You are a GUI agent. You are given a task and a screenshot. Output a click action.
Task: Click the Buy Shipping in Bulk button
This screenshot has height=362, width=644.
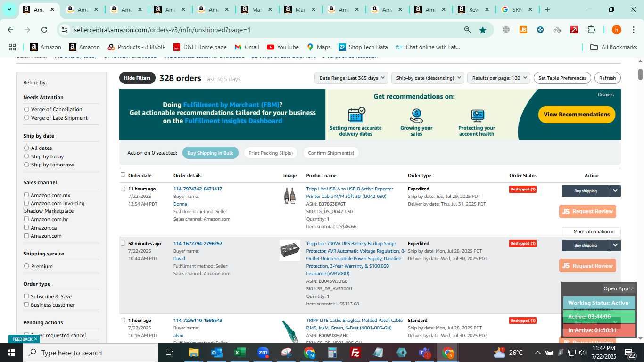coord(210,153)
